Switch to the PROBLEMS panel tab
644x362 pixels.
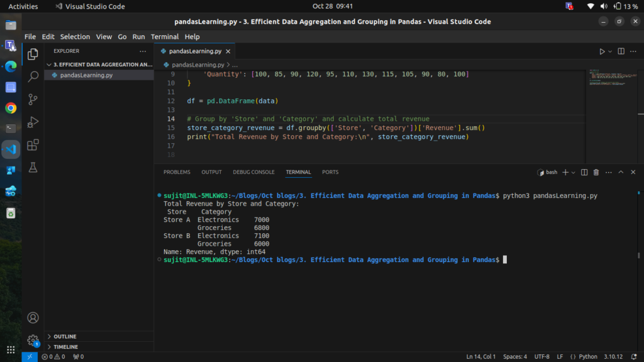177,172
